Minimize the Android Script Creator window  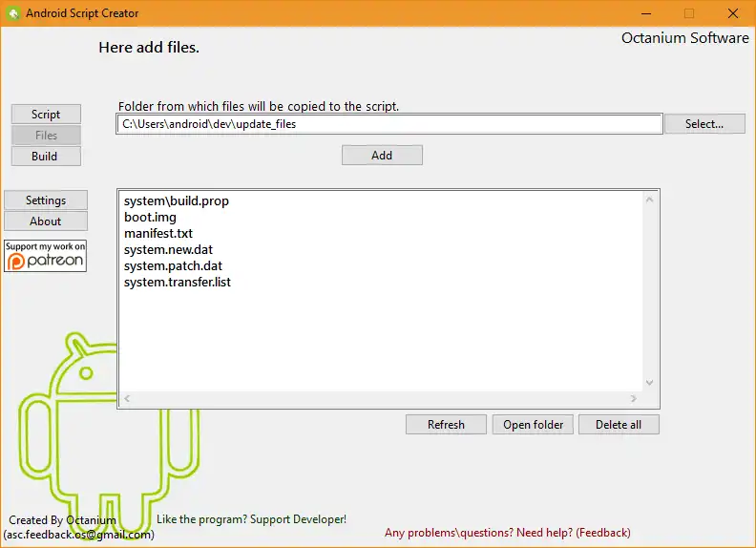646,13
